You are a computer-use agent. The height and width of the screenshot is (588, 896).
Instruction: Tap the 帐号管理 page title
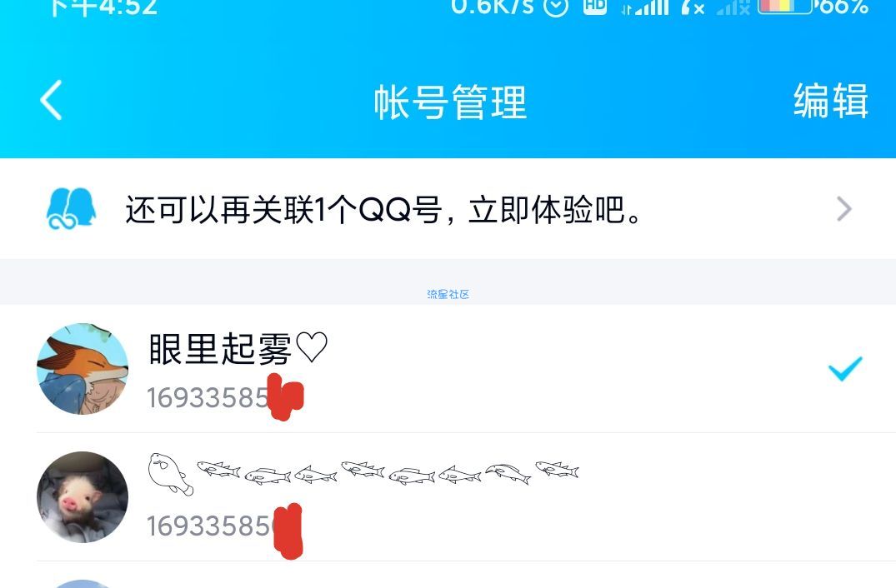click(450, 102)
